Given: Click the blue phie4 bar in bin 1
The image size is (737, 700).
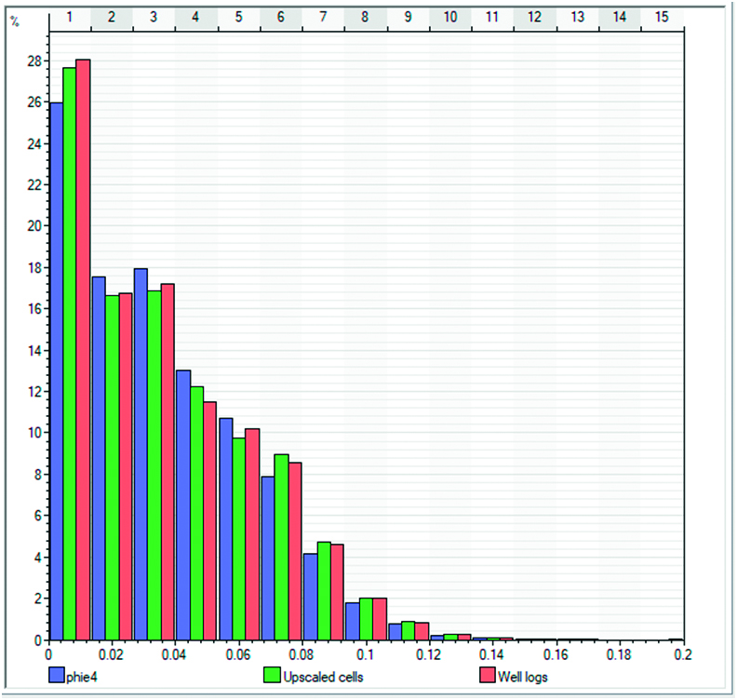Looking at the screenshot, I should point(56,370).
